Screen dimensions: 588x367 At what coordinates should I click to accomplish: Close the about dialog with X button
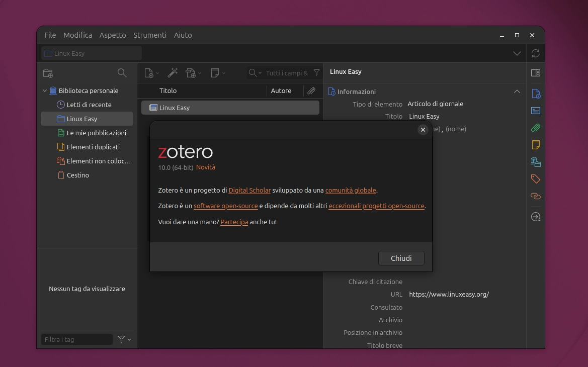click(423, 130)
